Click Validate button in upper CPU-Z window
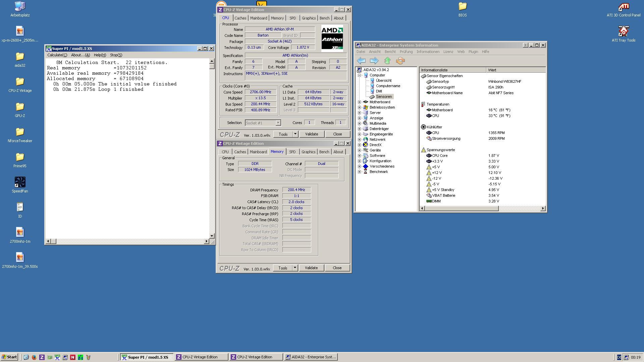This screenshot has height=362, width=644. click(312, 134)
